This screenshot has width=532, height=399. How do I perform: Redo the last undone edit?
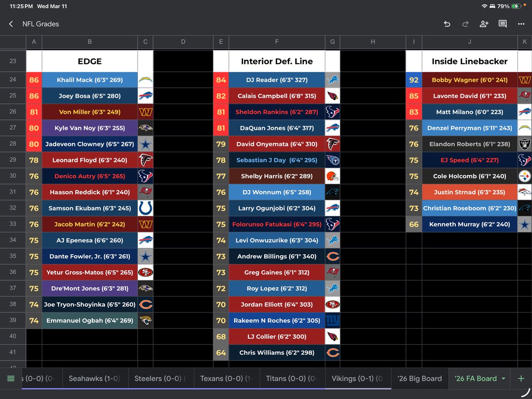pyautogui.click(x=465, y=24)
